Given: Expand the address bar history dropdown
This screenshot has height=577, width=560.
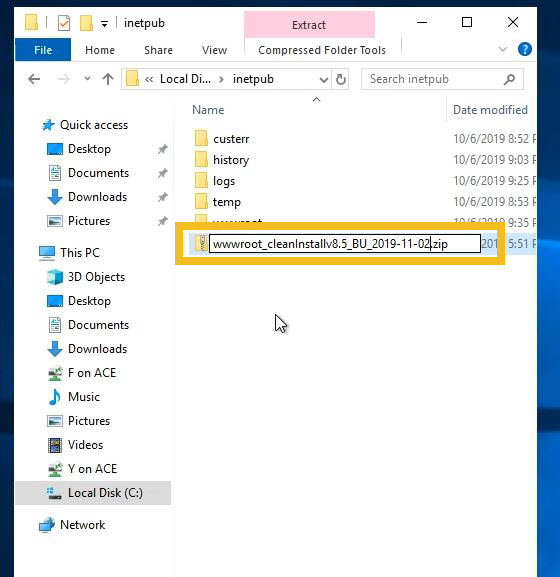Looking at the screenshot, I should (x=323, y=79).
